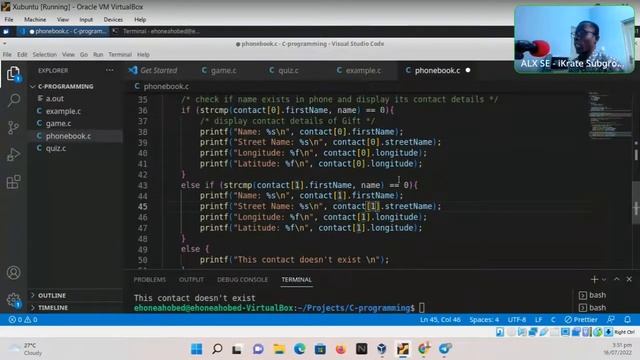This screenshot has height=360, width=640.
Task: Open Task View from taskbar
Action: click(237, 349)
